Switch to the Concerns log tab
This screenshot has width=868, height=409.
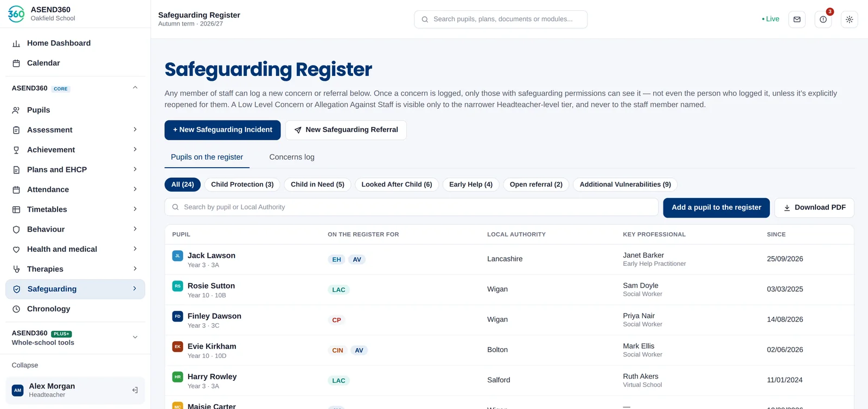[x=292, y=157]
